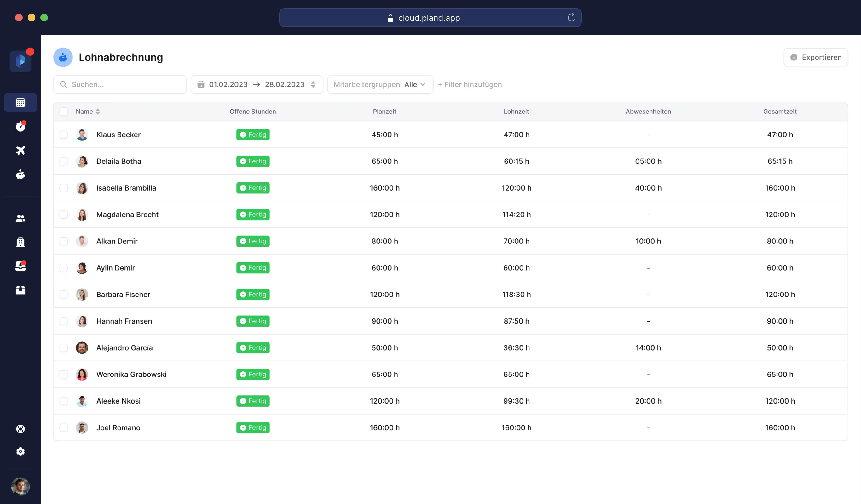
Task: Click Aleeke Nkosi's Lohnzeit value 99:30 h
Action: tap(516, 401)
